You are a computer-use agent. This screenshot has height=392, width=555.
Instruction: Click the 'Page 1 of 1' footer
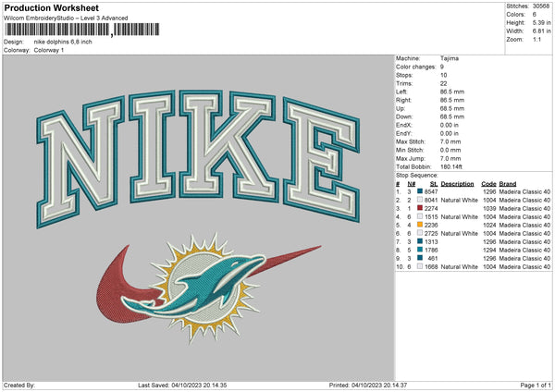[536, 386]
